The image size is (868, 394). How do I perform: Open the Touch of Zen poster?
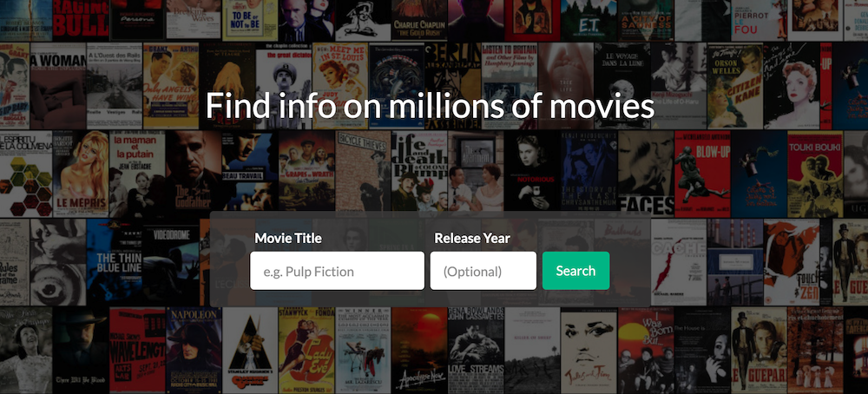(x=792, y=262)
